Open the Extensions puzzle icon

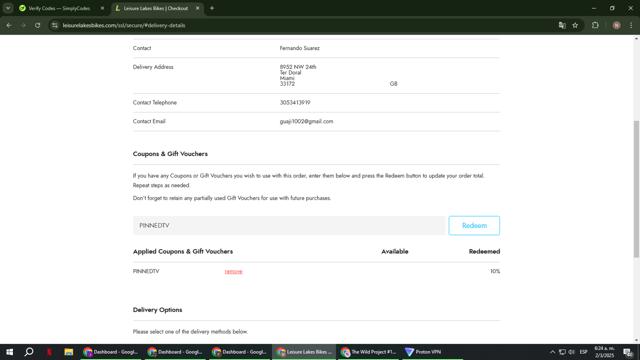click(x=595, y=25)
